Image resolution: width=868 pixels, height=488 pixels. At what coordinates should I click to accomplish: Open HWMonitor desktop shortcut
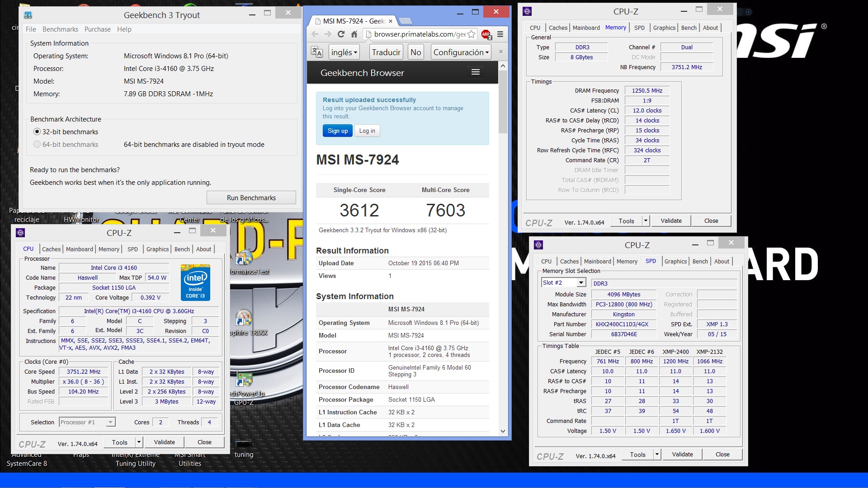coord(81,220)
